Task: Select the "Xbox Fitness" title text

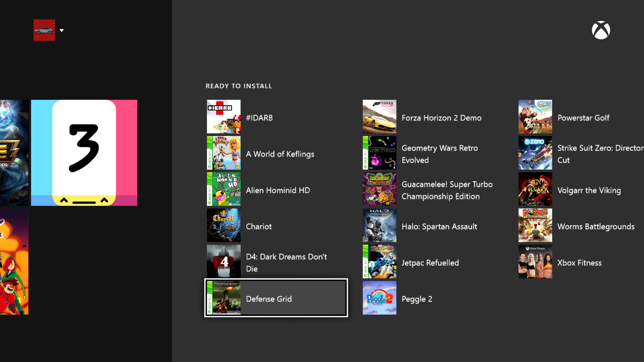Action: tap(580, 263)
